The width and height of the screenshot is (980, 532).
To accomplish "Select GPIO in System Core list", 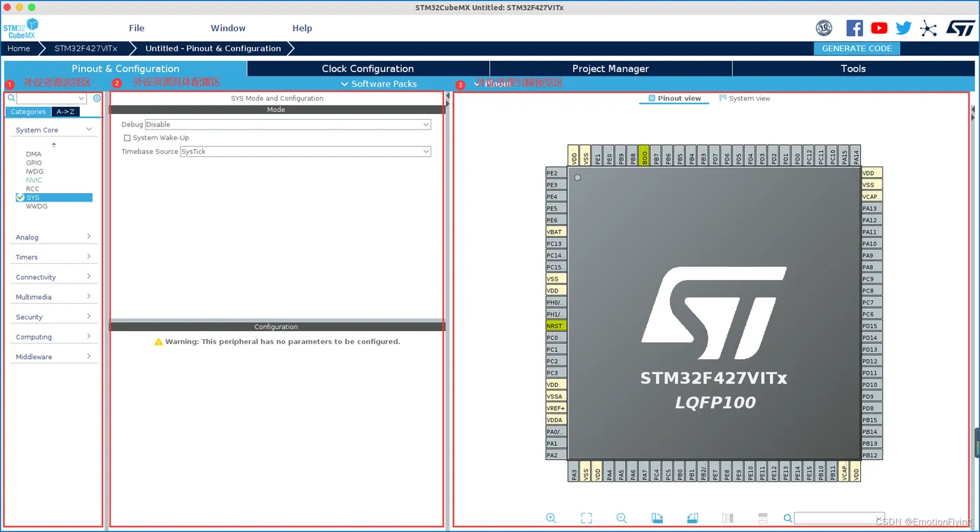I will coord(34,163).
